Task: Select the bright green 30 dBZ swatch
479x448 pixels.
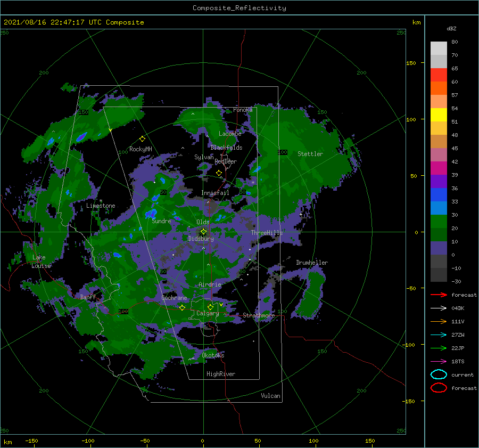Action: coord(439,221)
